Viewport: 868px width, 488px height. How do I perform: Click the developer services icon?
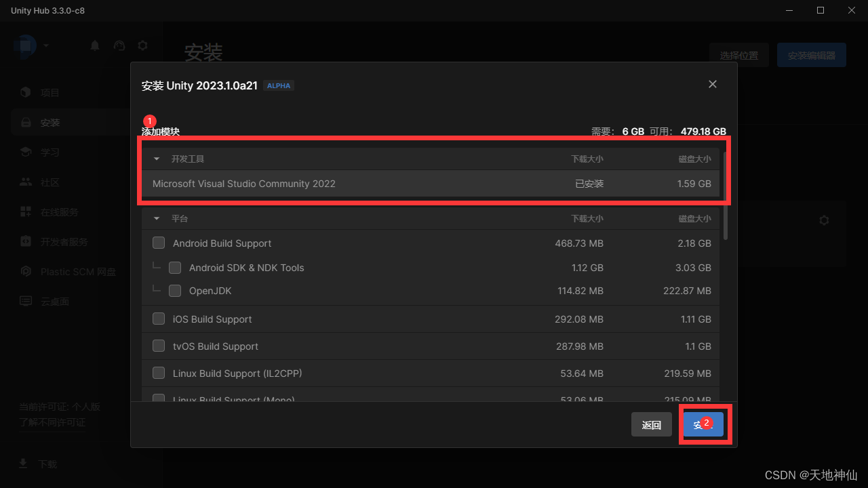click(x=26, y=242)
